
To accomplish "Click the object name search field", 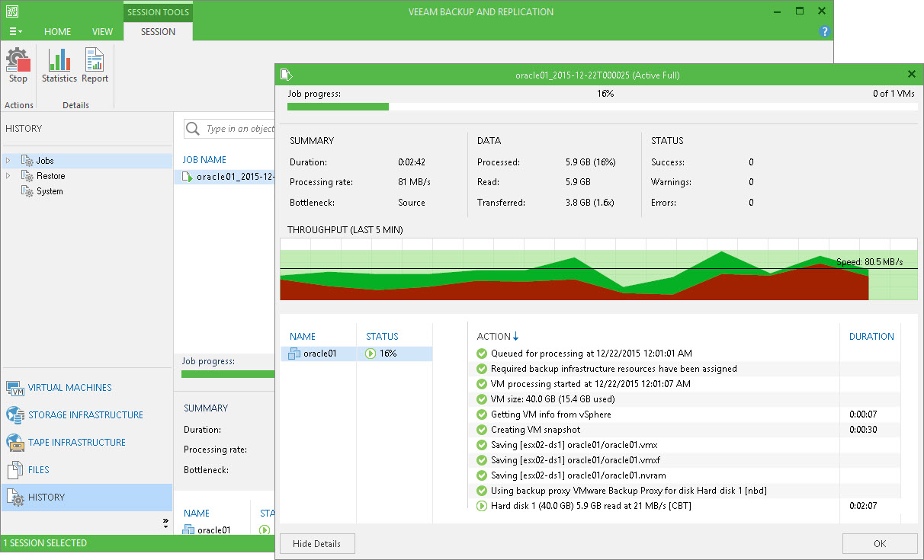I will click(236, 129).
